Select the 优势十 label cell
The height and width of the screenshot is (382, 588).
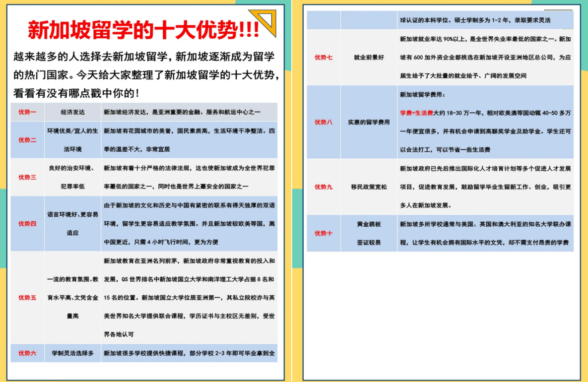324,233
